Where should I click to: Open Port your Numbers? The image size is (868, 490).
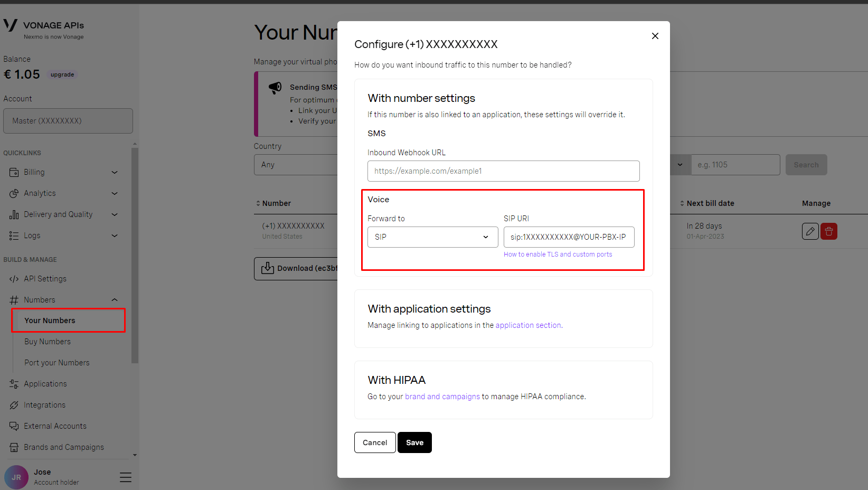tap(56, 362)
